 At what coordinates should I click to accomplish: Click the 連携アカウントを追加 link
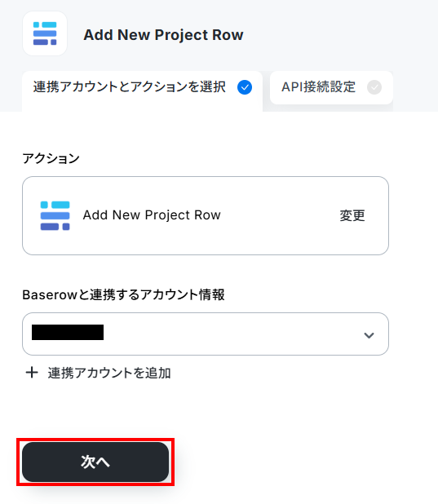(109, 374)
